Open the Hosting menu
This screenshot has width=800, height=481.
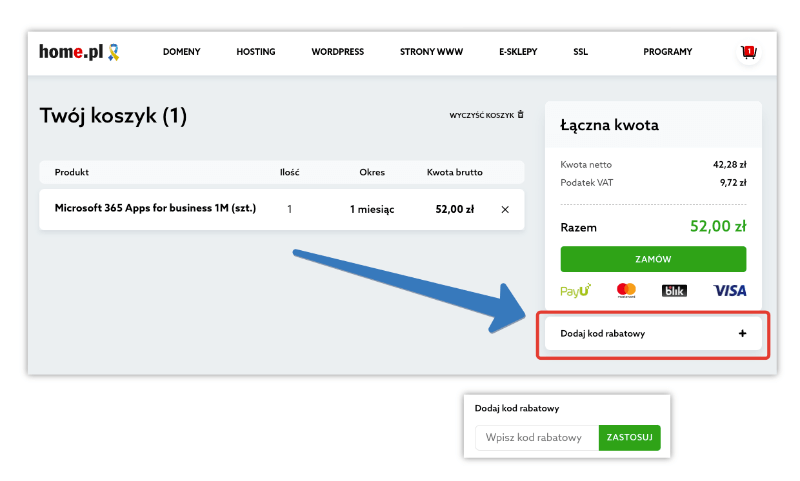tap(256, 52)
